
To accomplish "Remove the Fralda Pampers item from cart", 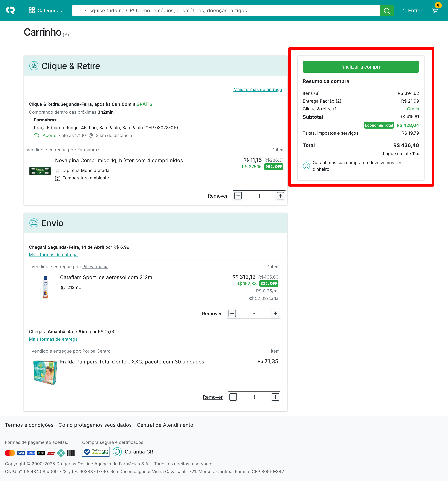I will click(x=213, y=397).
